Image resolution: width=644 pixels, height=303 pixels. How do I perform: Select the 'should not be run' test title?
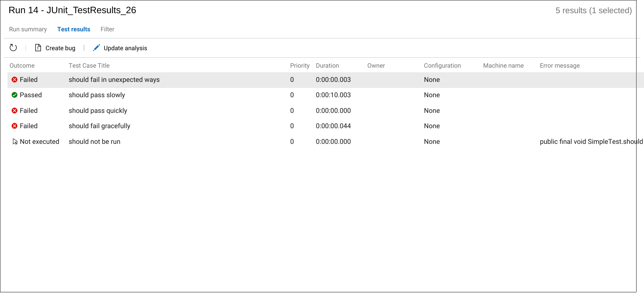[x=95, y=142]
